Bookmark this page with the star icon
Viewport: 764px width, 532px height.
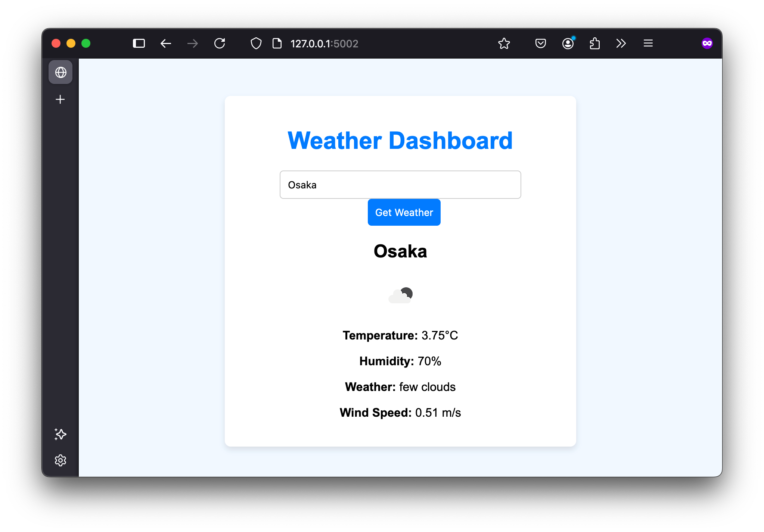504,44
